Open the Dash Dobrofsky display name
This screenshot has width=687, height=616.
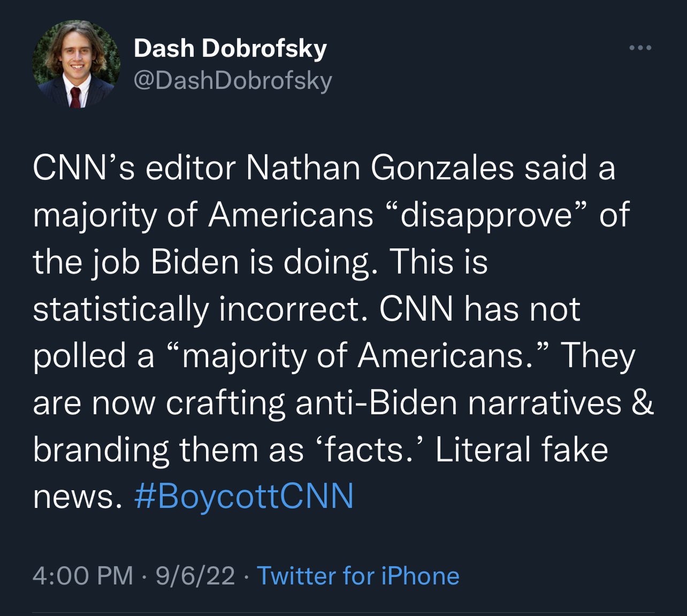230,49
